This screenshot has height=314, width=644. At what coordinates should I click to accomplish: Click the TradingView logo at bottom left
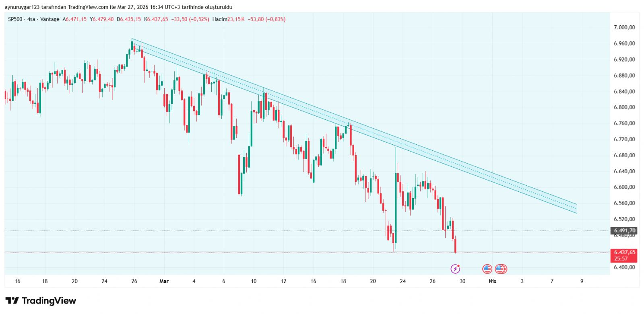pos(41,301)
